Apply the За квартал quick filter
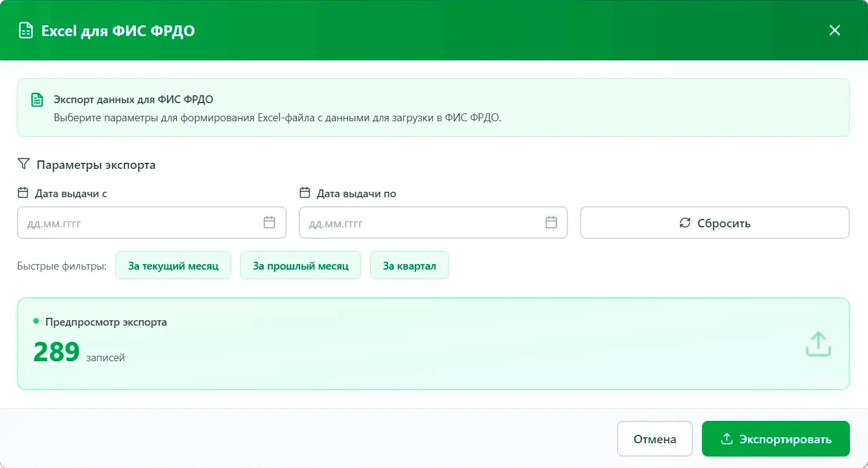Image resolution: width=868 pixels, height=468 pixels. pyautogui.click(x=409, y=265)
